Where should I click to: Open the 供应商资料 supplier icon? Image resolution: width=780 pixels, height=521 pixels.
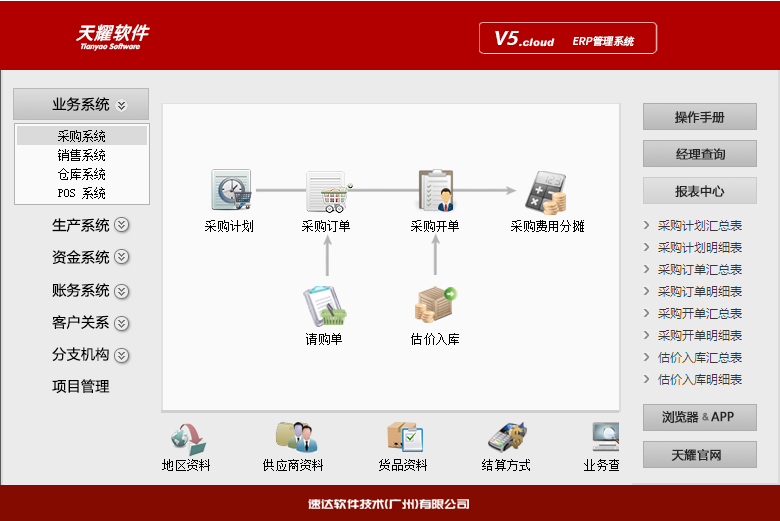pos(296,437)
